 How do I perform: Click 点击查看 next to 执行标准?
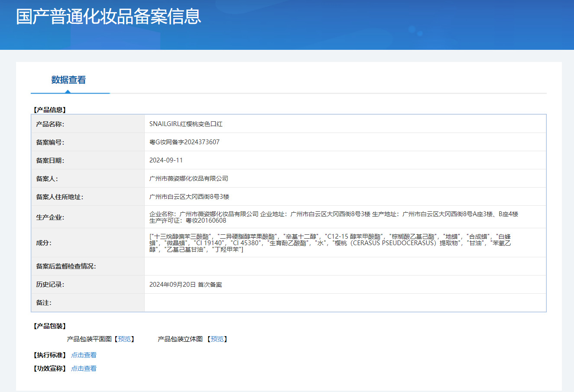(x=84, y=355)
